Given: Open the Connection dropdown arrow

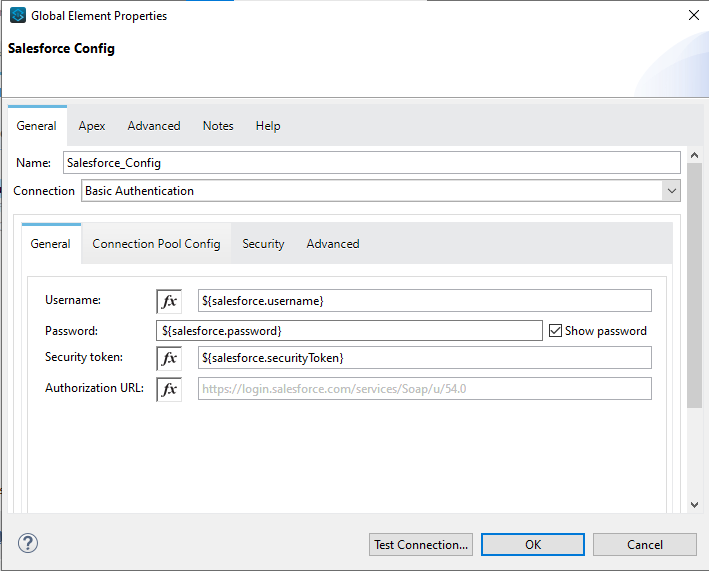Looking at the screenshot, I should tap(671, 191).
